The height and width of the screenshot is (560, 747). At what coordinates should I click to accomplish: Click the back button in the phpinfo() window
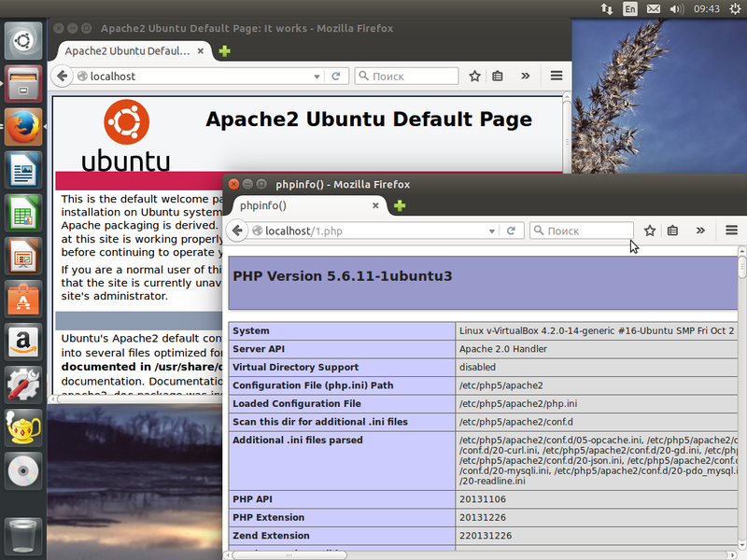pos(238,231)
